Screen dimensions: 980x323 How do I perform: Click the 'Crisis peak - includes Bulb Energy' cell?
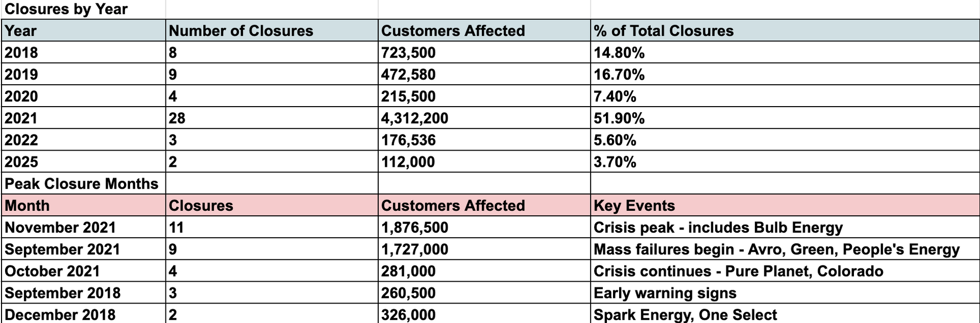(718, 228)
